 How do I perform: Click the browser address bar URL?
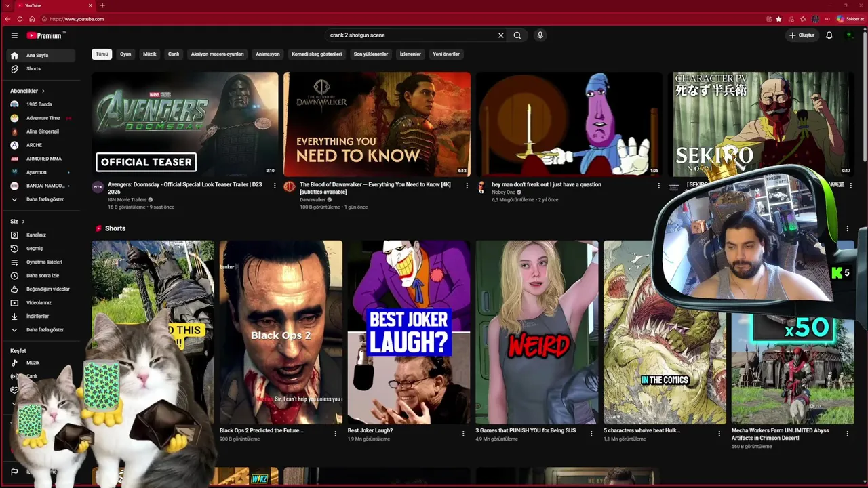click(77, 19)
